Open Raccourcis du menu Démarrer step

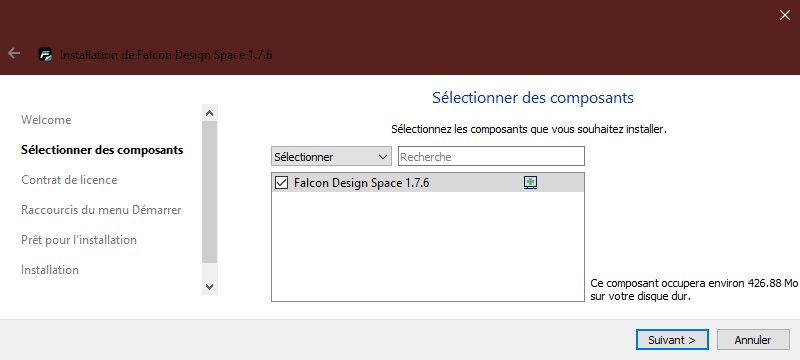pos(101,210)
